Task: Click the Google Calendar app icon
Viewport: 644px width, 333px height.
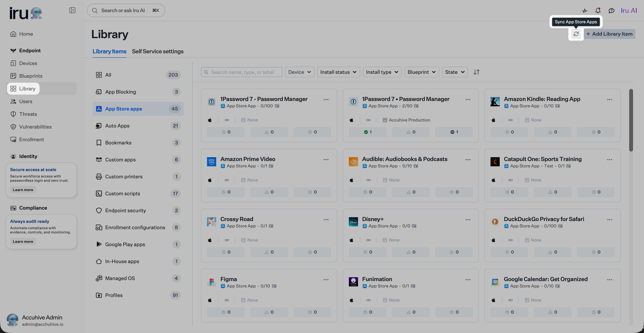Action: tap(495, 282)
